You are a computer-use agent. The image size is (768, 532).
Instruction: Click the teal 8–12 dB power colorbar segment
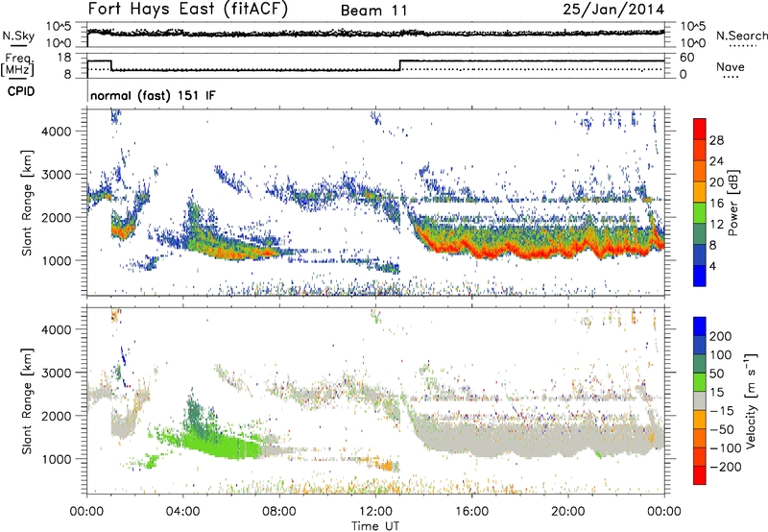click(x=700, y=234)
